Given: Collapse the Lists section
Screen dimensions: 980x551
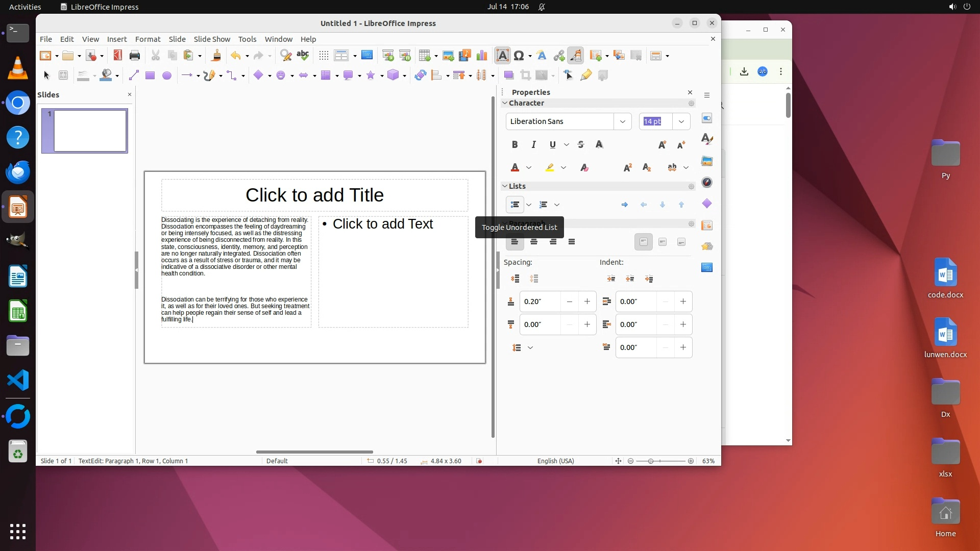Looking at the screenshot, I should [x=505, y=186].
